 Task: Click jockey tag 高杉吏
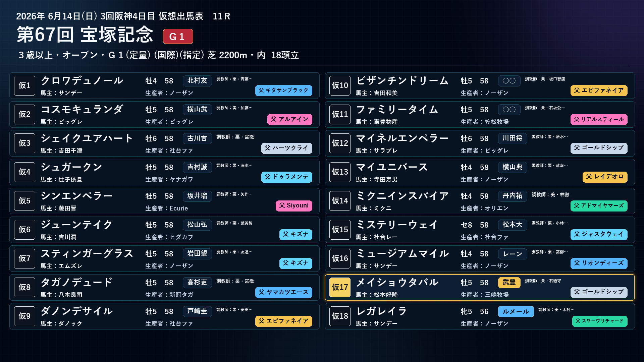coord(197,283)
